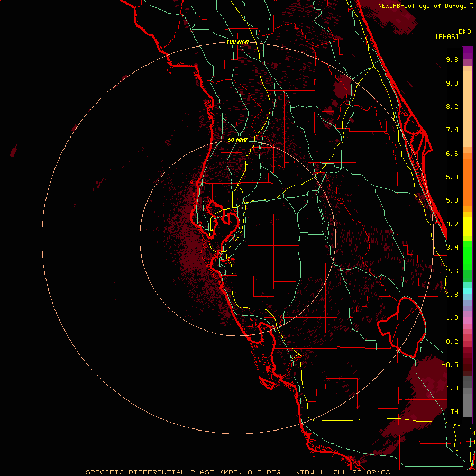Pick the pale peach color bar segment
Screen dimensions: 476x476
click(x=467, y=109)
